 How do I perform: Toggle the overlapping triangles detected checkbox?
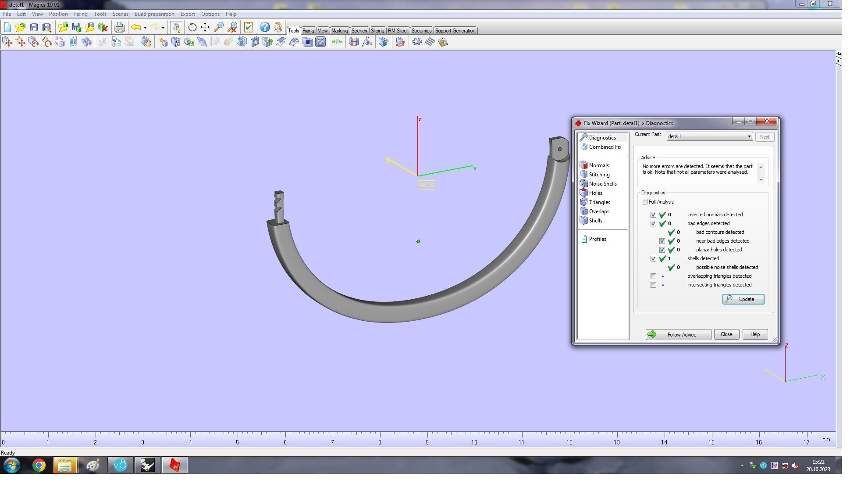[x=653, y=276]
